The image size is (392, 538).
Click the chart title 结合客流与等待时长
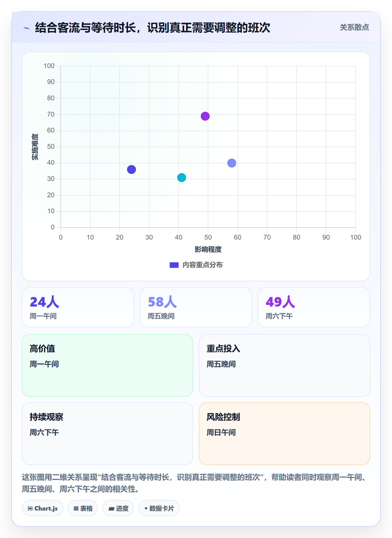pyautogui.click(x=153, y=28)
